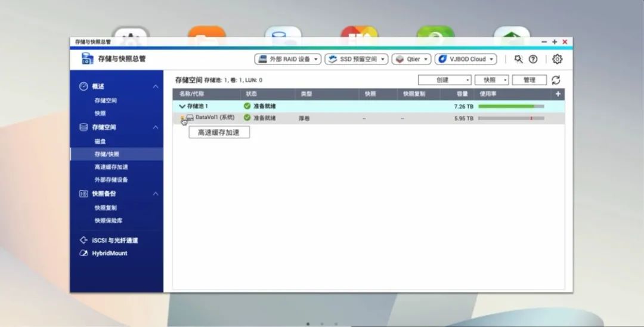This screenshot has width=644, height=327.
Task: Open help question mark icon
Action: pyautogui.click(x=533, y=59)
